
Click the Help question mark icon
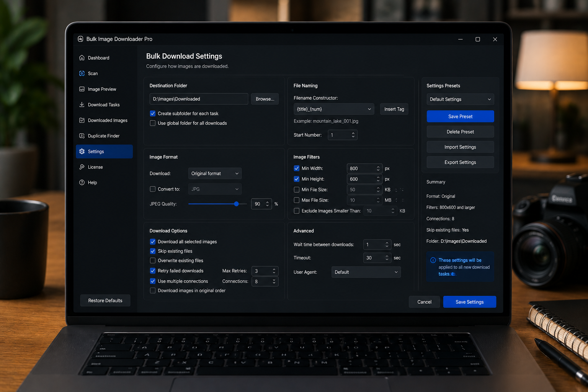coord(82,183)
